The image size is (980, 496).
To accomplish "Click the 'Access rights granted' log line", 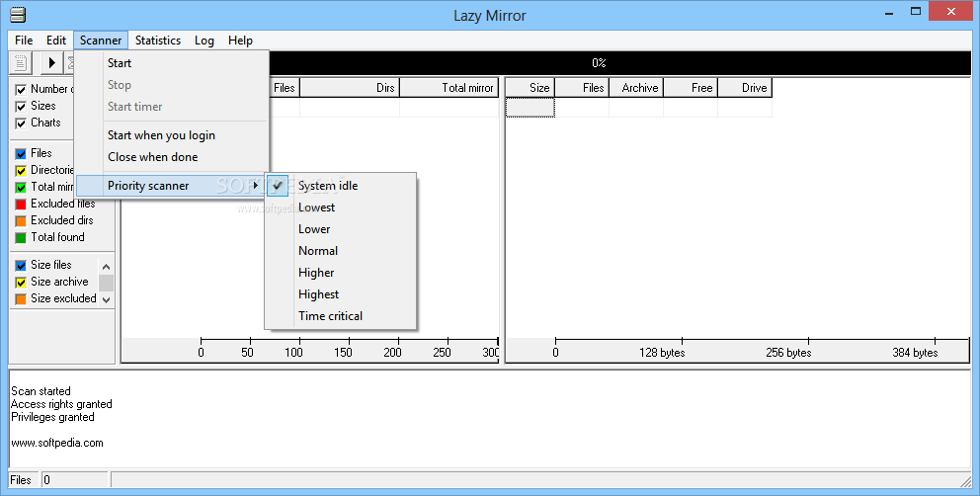I will [61, 405].
